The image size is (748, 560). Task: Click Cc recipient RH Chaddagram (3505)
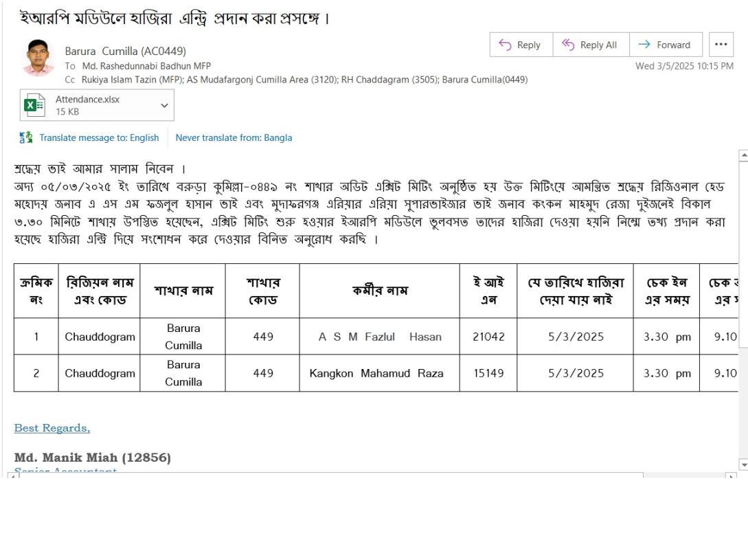pyautogui.click(x=389, y=80)
